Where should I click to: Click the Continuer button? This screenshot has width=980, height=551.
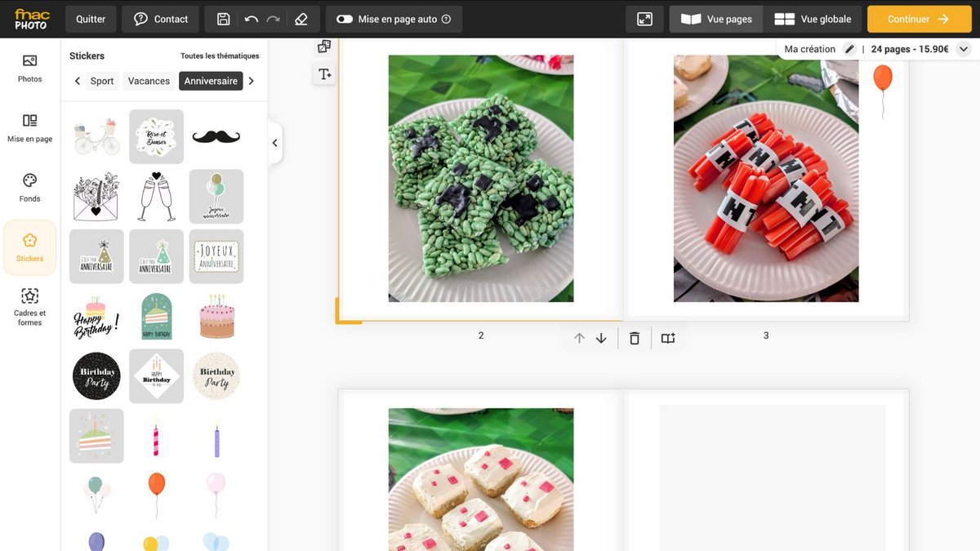tap(919, 19)
